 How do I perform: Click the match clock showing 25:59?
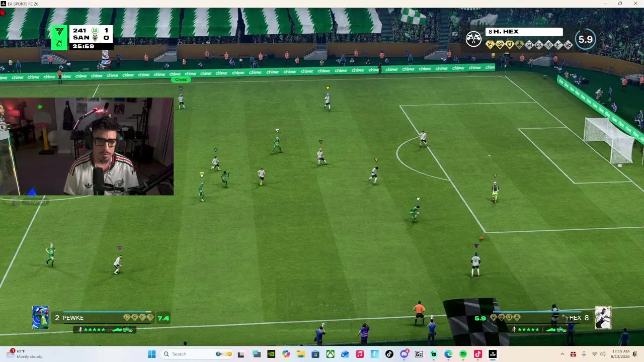click(x=83, y=46)
